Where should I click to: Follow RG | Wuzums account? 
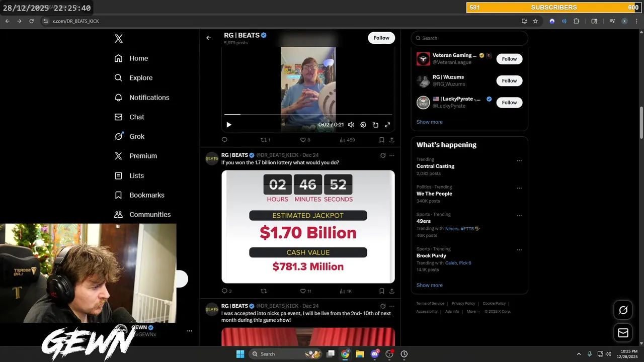(x=509, y=80)
